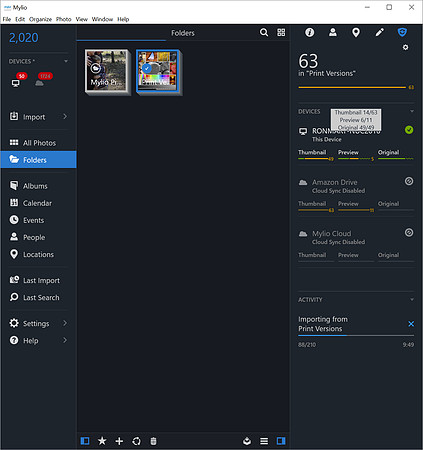Toggle the left sidebar panel icon
The image size is (423, 450).
[85, 441]
